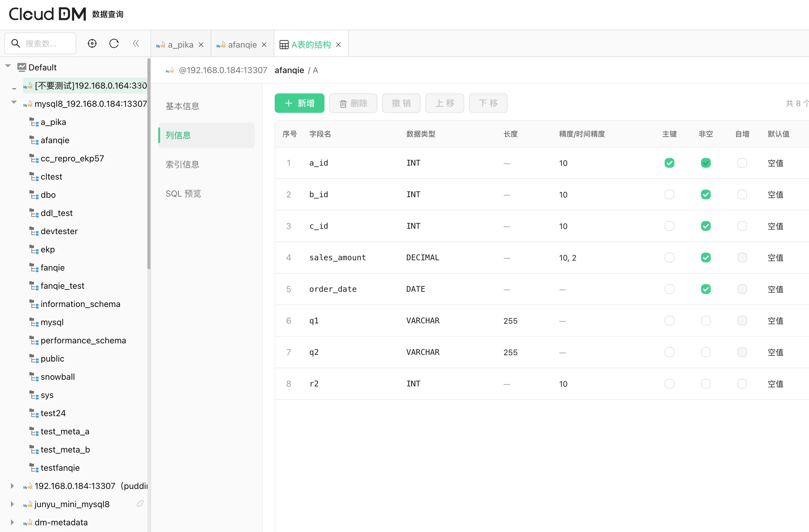Screen dimensions: 809x532
Task: Toggle primary key checkbox for sales_amount
Action: tap(669, 258)
